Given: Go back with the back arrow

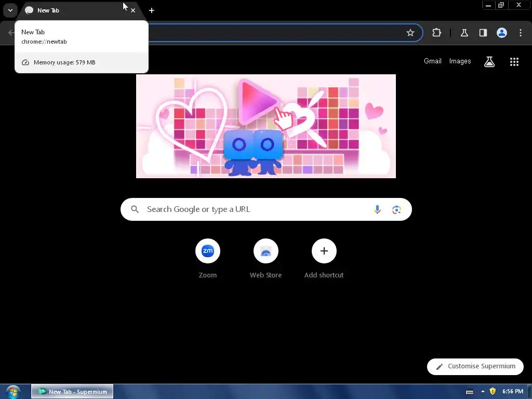Looking at the screenshot, I should coord(11,33).
